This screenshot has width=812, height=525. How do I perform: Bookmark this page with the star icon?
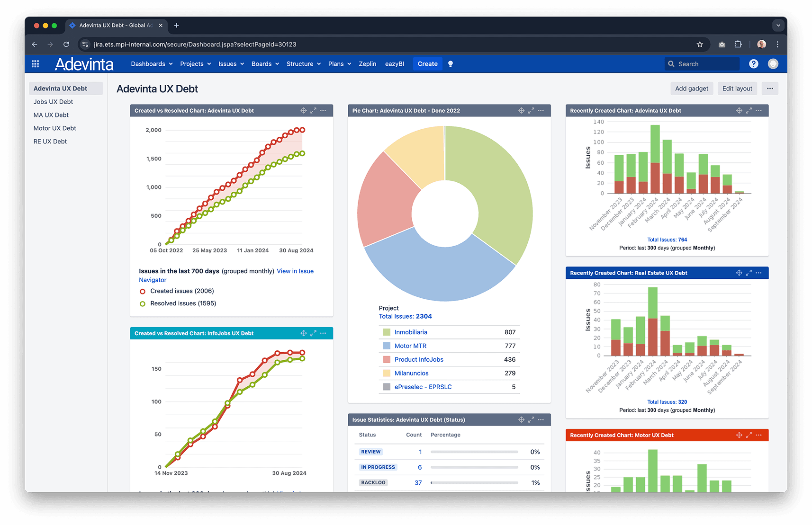click(700, 44)
